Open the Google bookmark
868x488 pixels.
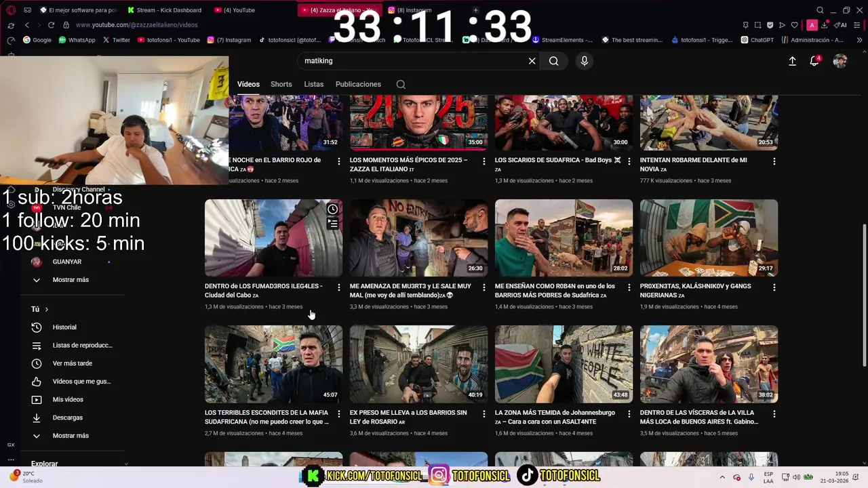[x=37, y=40]
